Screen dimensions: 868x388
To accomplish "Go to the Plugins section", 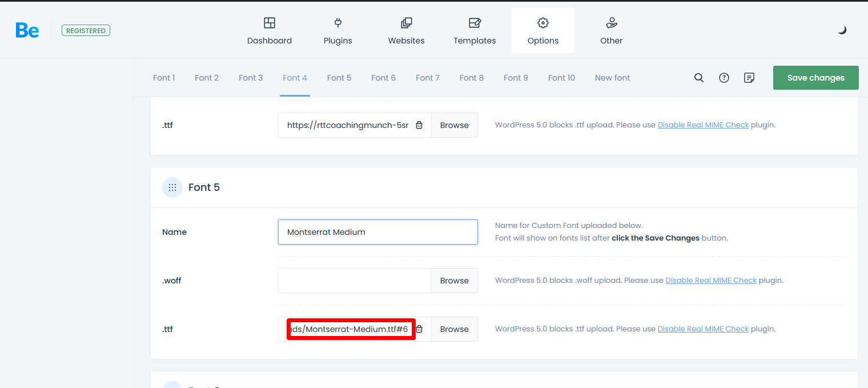I will coord(337,31).
